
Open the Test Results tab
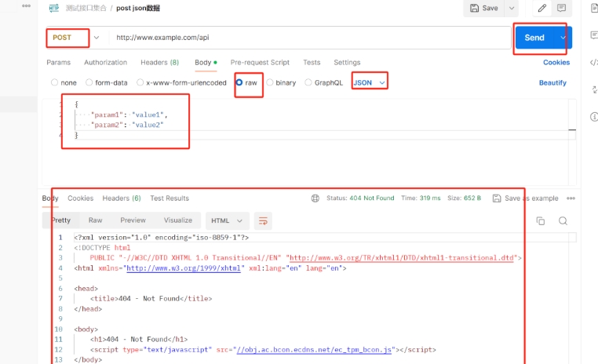(x=170, y=198)
